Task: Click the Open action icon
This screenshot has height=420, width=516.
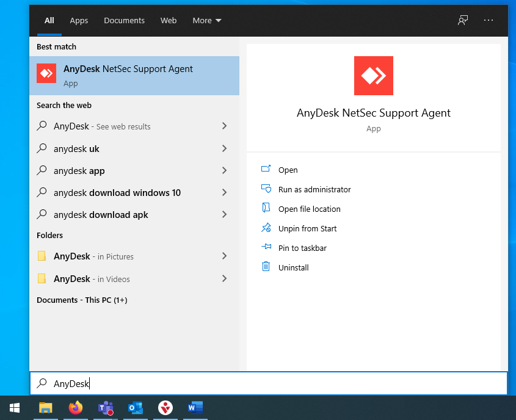Action: pyautogui.click(x=266, y=169)
